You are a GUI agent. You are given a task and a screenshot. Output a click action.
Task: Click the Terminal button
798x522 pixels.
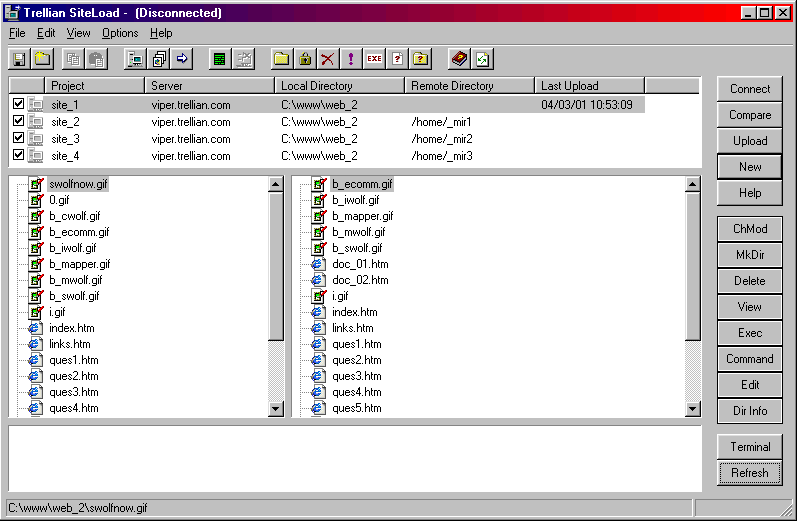750,447
